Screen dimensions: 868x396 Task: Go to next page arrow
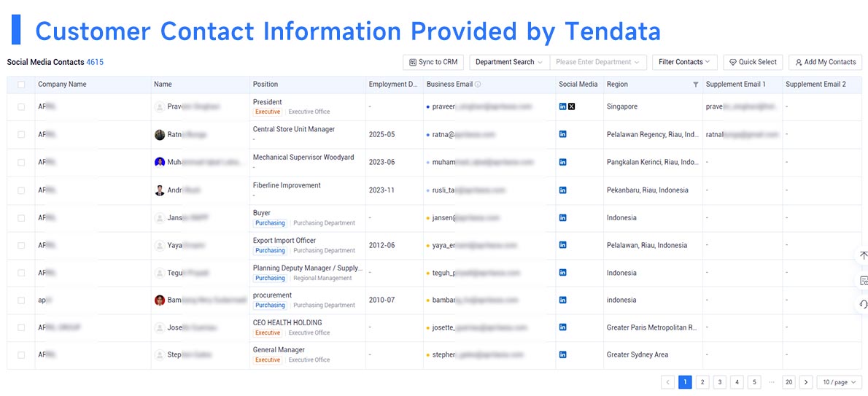[x=806, y=382]
